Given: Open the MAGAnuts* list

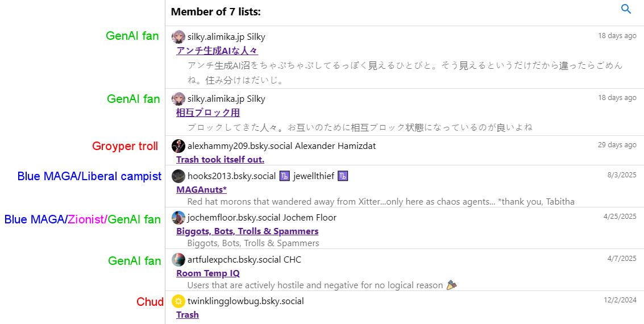Looking at the screenshot, I should click(x=201, y=189).
